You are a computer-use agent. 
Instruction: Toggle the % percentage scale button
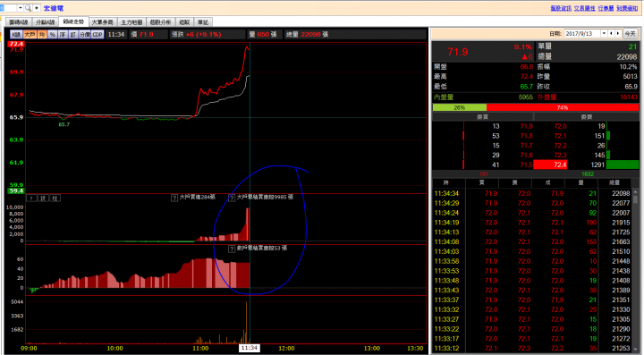point(53,35)
